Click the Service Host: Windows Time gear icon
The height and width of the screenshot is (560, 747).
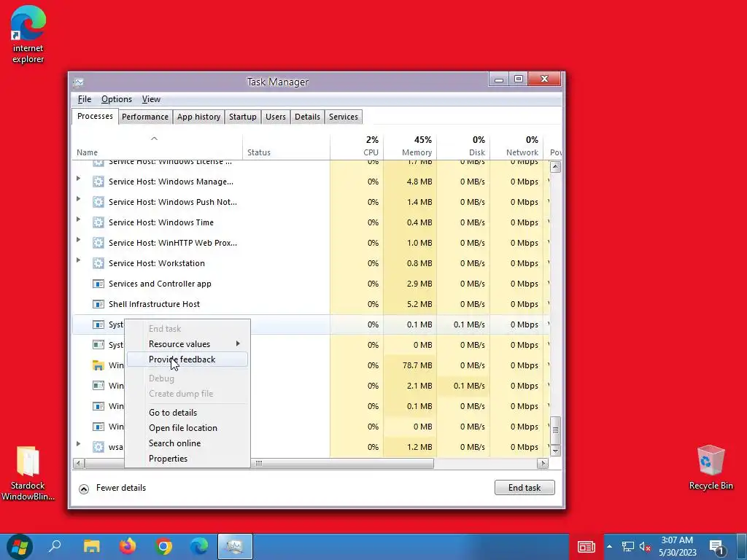click(x=98, y=222)
